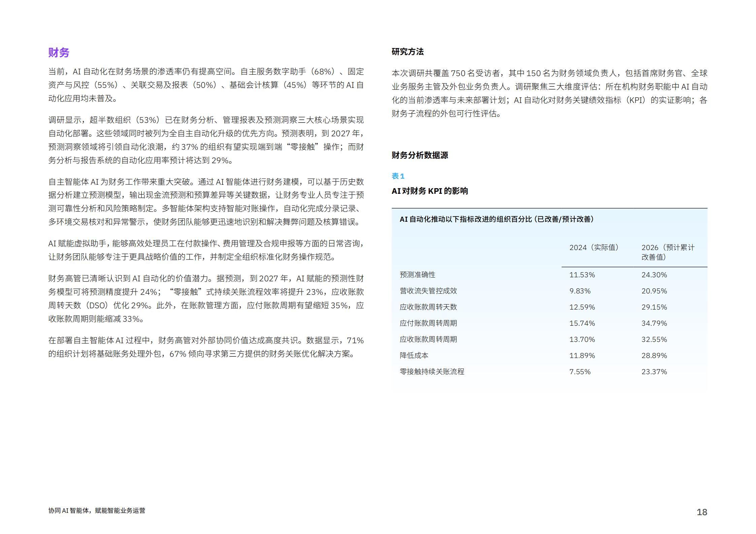756x534 pixels.
Task: Click the 营收流失管控成效 row label
Action: 428,291
